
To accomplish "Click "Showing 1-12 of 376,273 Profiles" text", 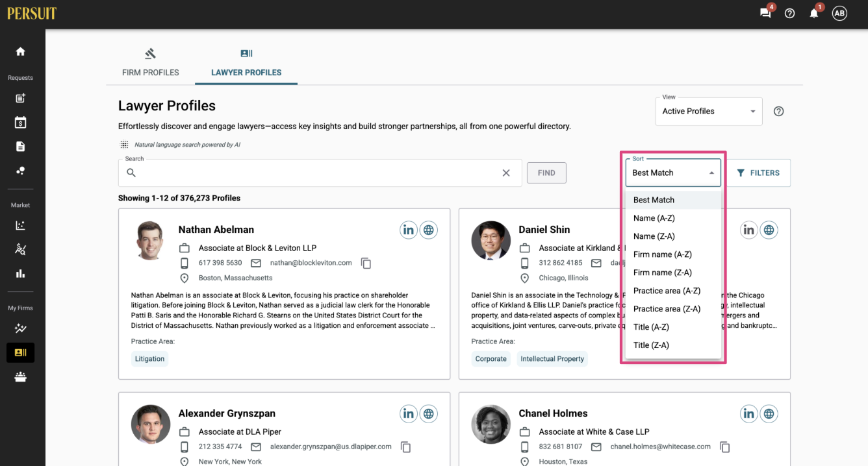I will pyautogui.click(x=179, y=198).
